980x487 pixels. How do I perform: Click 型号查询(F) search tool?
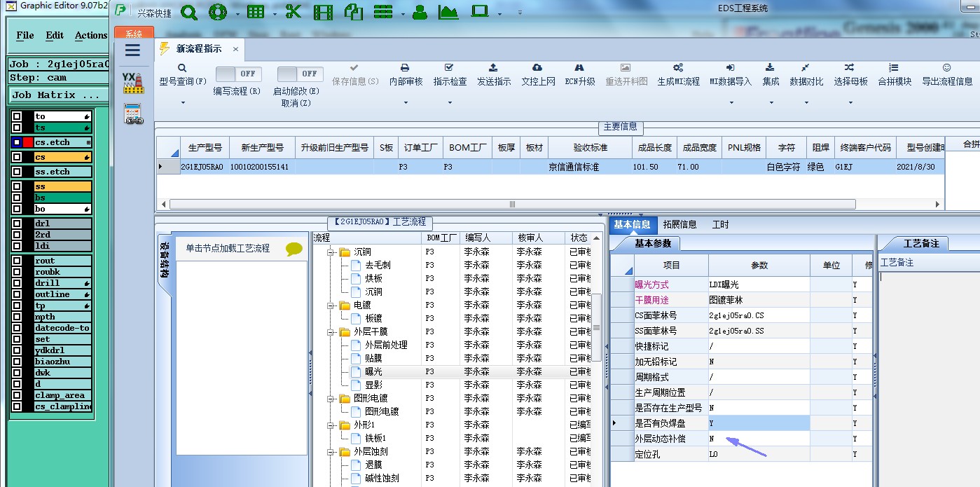[182, 75]
